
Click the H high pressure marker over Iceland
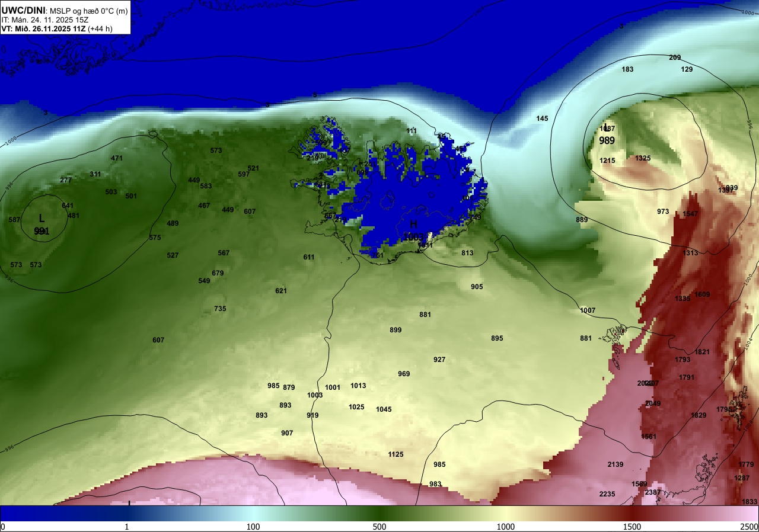413,223
